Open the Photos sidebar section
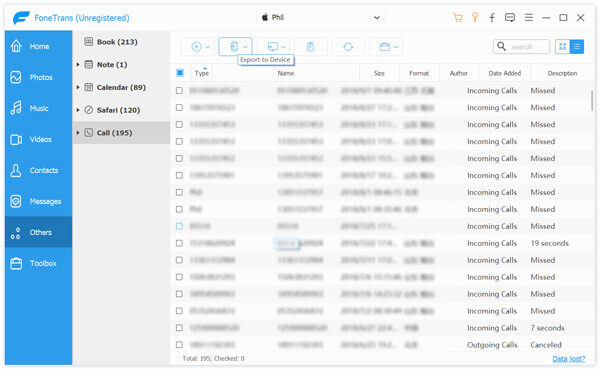 pyautogui.click(x=38, y=77)
